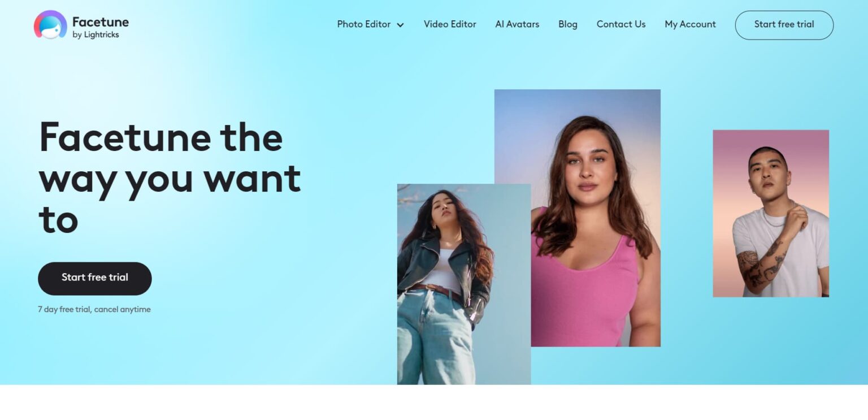Click the outlined Start free trial header button
The width and height of the screenshot is (868, 420).
click(784, 25)
